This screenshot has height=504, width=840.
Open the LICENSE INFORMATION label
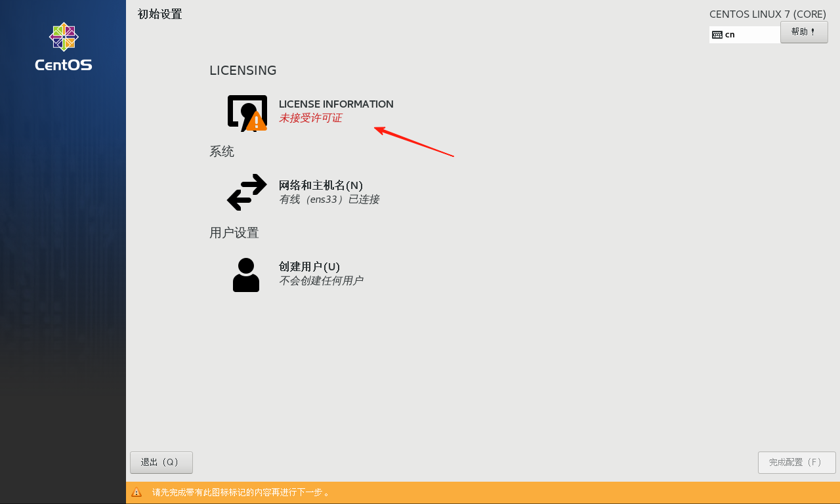tap(336, 104)
